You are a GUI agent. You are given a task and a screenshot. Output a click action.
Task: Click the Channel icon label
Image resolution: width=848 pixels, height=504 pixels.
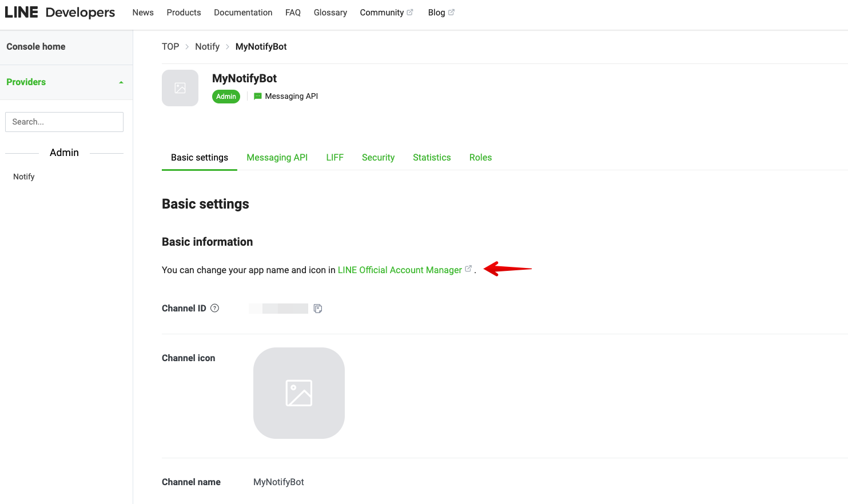(189, 358)
